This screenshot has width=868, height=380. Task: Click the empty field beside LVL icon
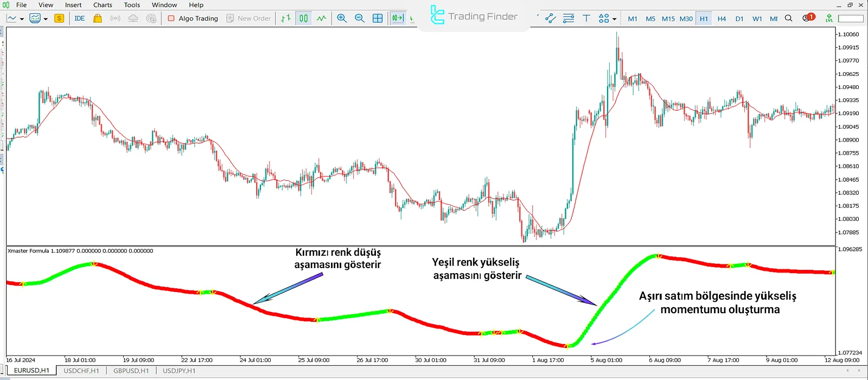tap(850, 18)
